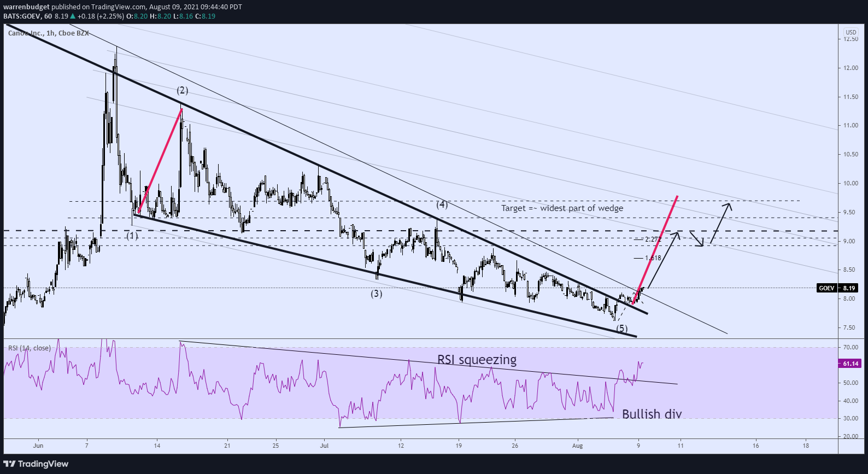Click the 20.00 RSI axis label
This screenshot has height=474, width=868.
851,436
